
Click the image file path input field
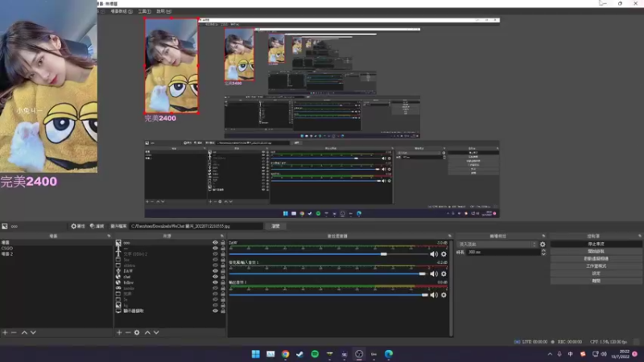point(196,226)
